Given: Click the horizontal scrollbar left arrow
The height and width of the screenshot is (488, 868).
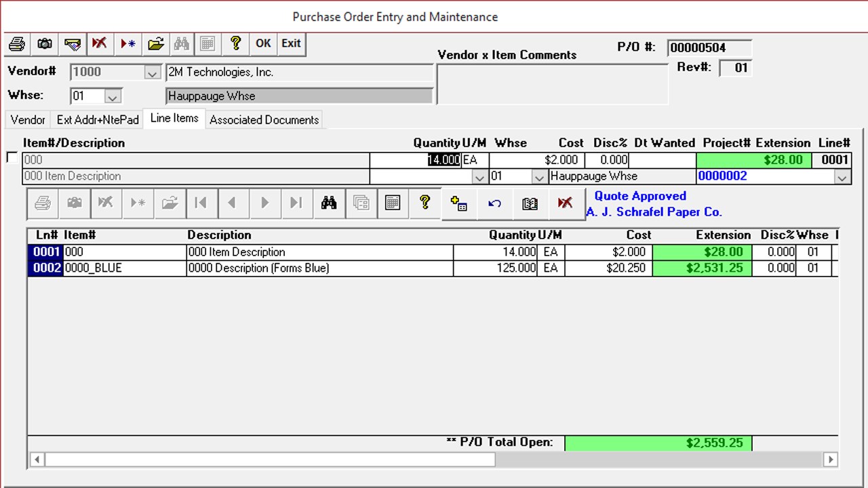Looking at the screenshot, I should pos(37,460).
